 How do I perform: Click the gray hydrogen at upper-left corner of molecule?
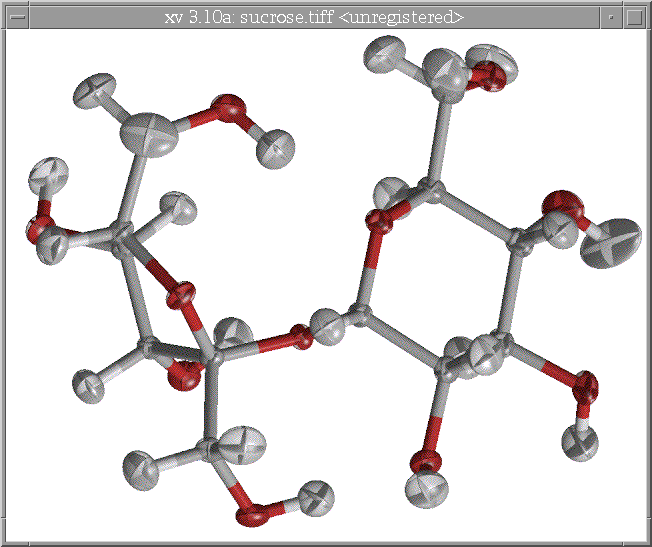tap(95, 91)
